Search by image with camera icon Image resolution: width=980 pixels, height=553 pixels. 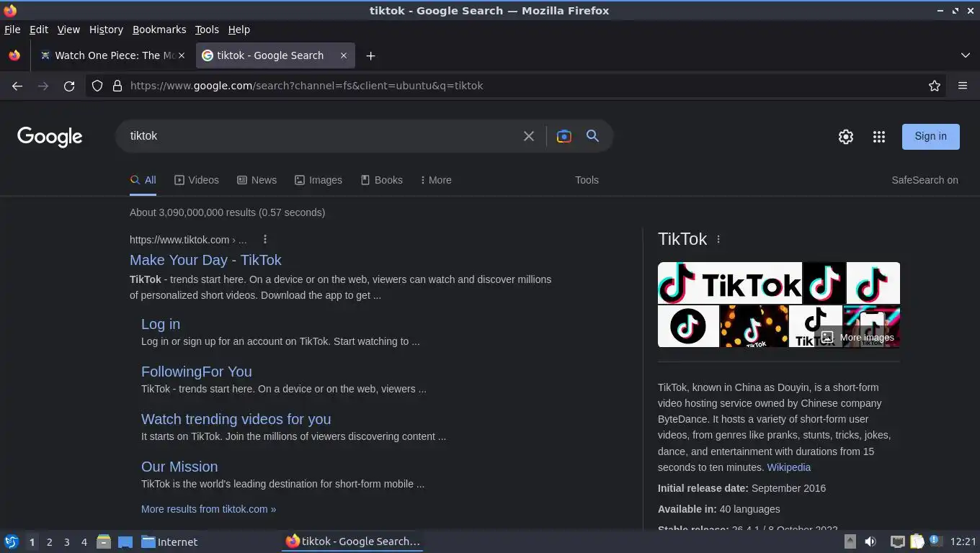click(564, 136)
